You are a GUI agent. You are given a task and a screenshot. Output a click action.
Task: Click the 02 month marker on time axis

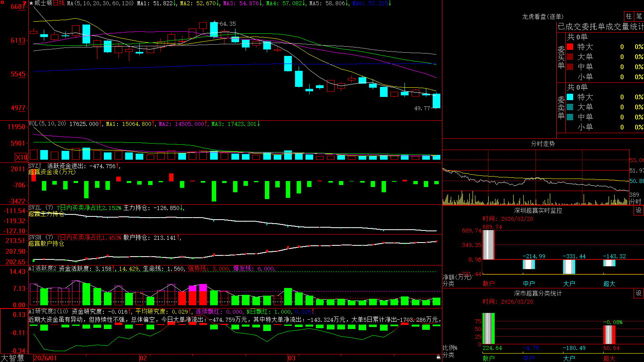click(143, 358)
